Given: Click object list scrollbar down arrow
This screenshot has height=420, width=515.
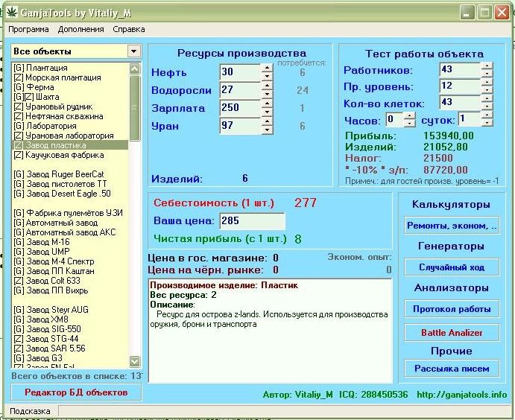Looking at the screenshot, I should pyautogui.click(x=135, y=361).
